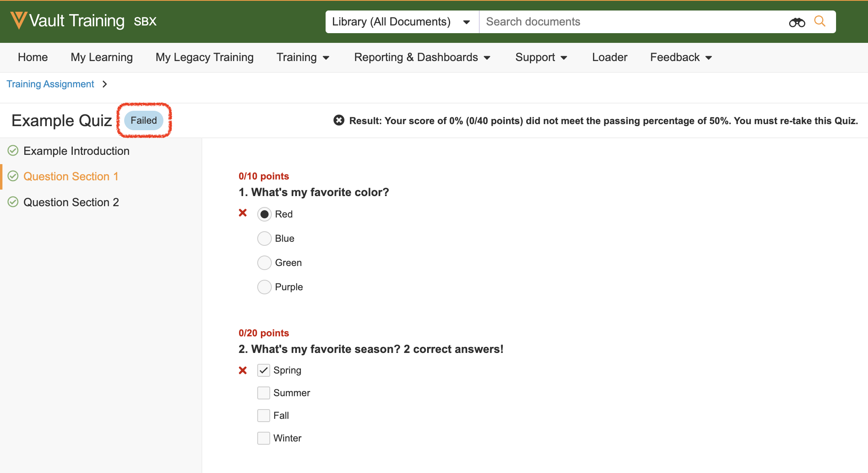This screenshot has height=473, width=868.
Task: Open advanced search binoculars icon
Action: point(796,22)
